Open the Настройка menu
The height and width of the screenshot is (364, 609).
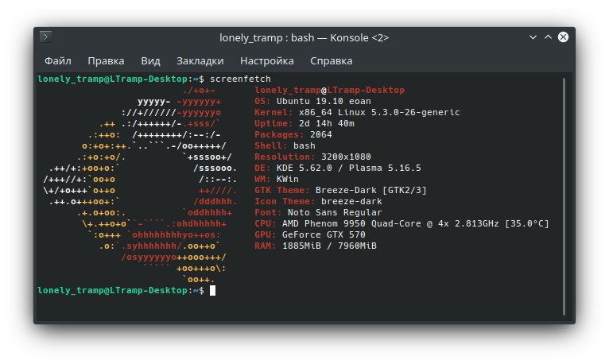pyautogui.click(x=267, y=61)
